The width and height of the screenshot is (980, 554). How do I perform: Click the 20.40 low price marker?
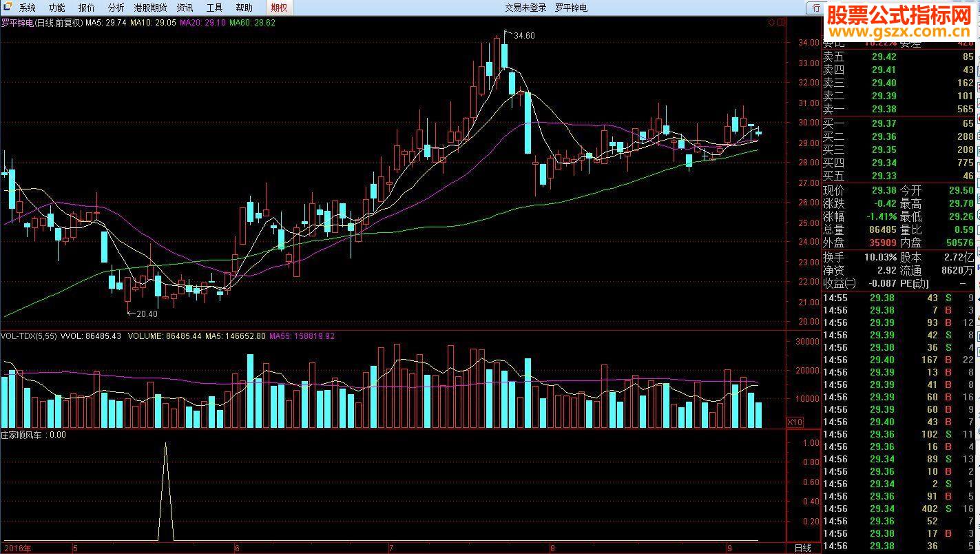[147, 314]
